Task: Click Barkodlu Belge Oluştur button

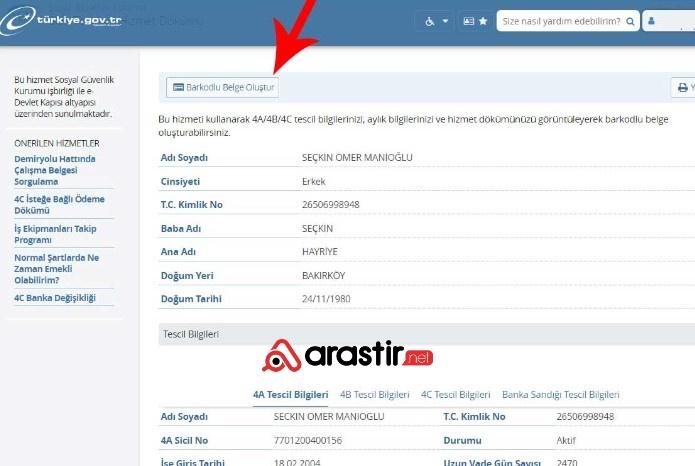Action: click(x=223, y=87)
